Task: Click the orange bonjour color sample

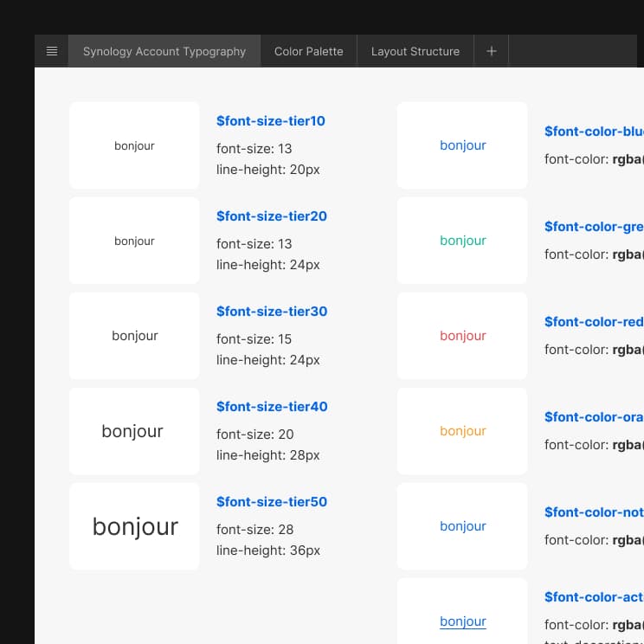Action: tap(462, 431)
